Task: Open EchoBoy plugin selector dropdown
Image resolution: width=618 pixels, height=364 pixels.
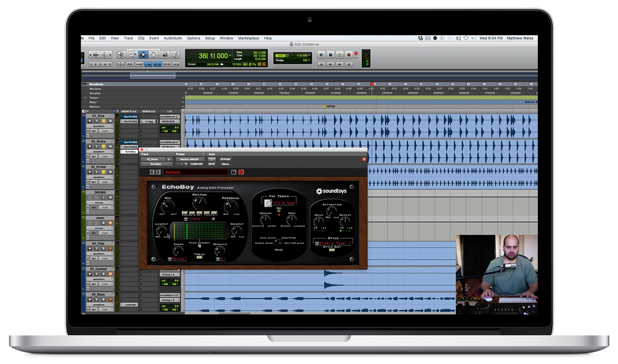Action: point(157,164)
